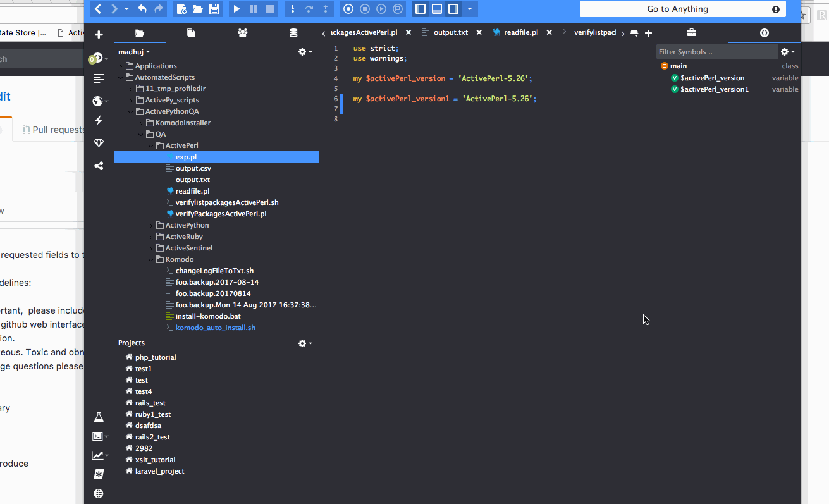This screenshot has width=829, height=504.
Task: Click the debugger step-in icon
Action: point(293,9)
